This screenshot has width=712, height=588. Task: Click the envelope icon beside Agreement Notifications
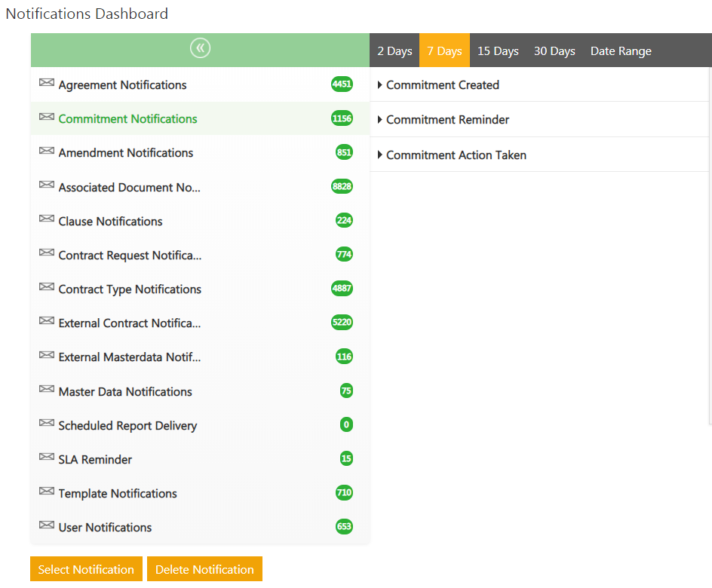47,83
